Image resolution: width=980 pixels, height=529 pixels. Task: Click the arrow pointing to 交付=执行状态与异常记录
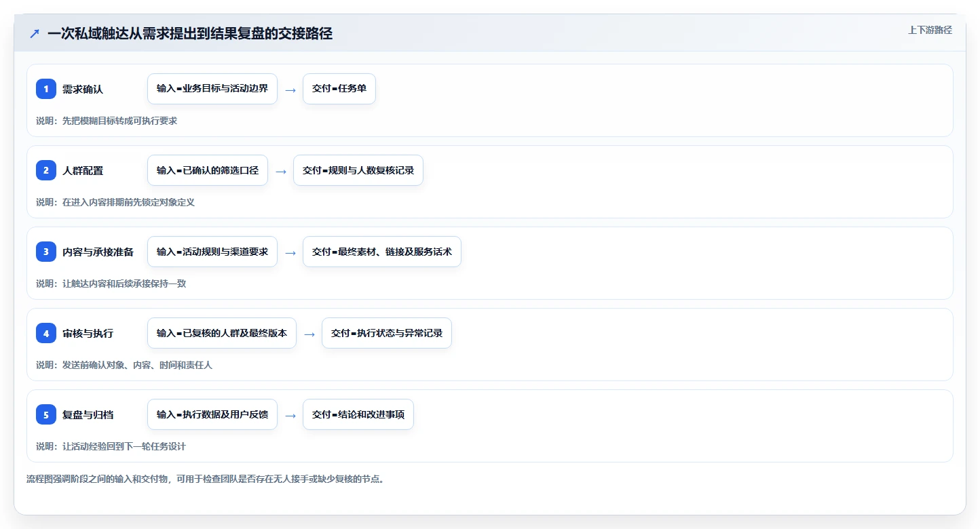tap(309, 334)
